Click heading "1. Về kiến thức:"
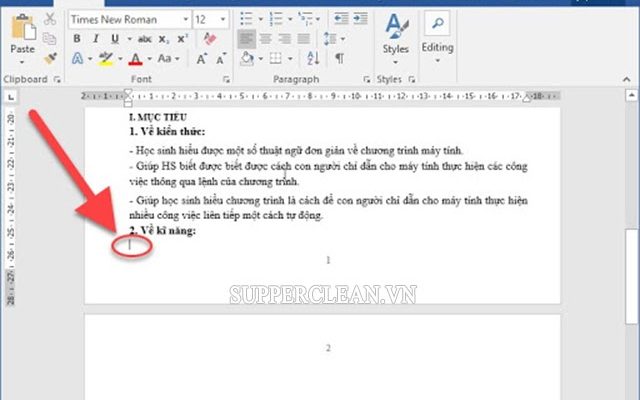Image resolution: width=640 pixels, height=400 pixels. (167, 131)
